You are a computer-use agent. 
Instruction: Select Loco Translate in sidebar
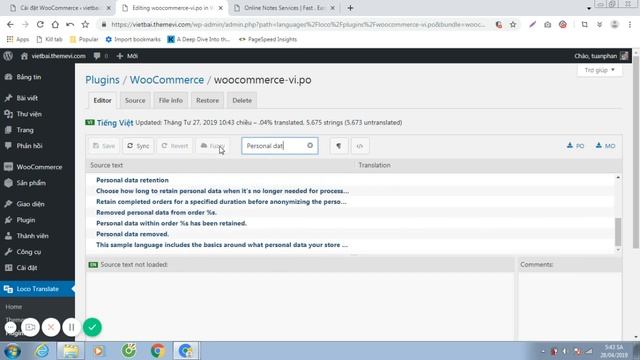pyautogui.click(x=37, y=289)
